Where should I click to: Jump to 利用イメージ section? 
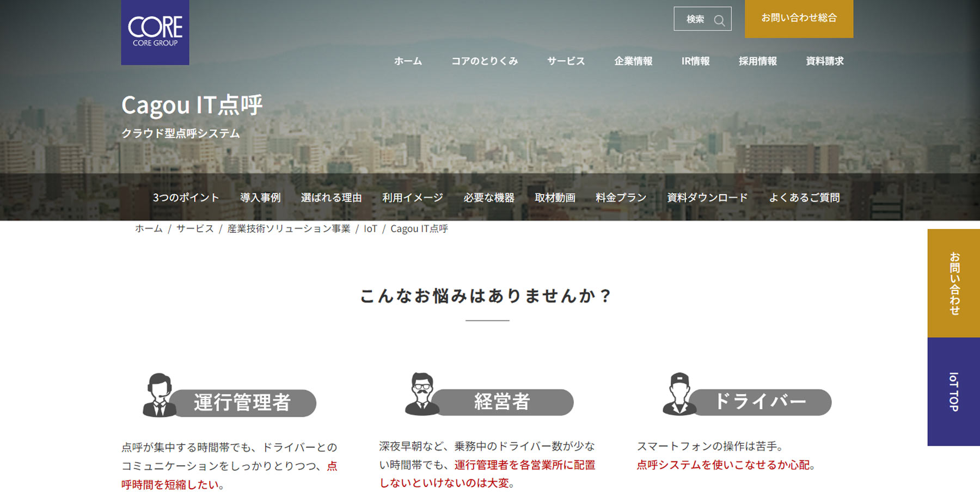[412, 198]
